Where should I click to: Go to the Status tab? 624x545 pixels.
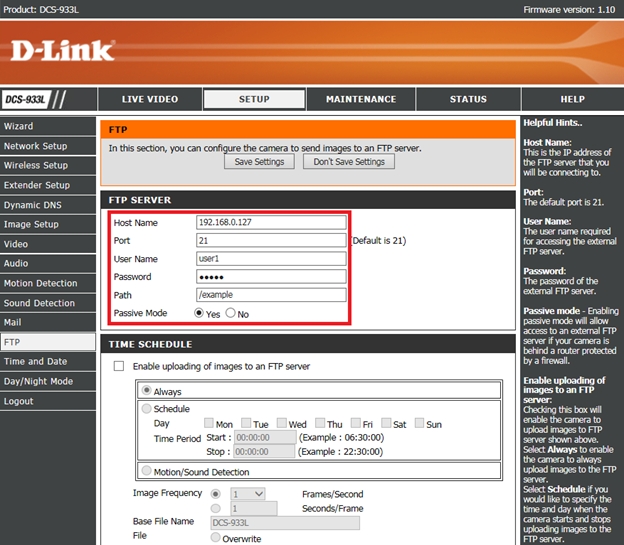tap(468, 100)
